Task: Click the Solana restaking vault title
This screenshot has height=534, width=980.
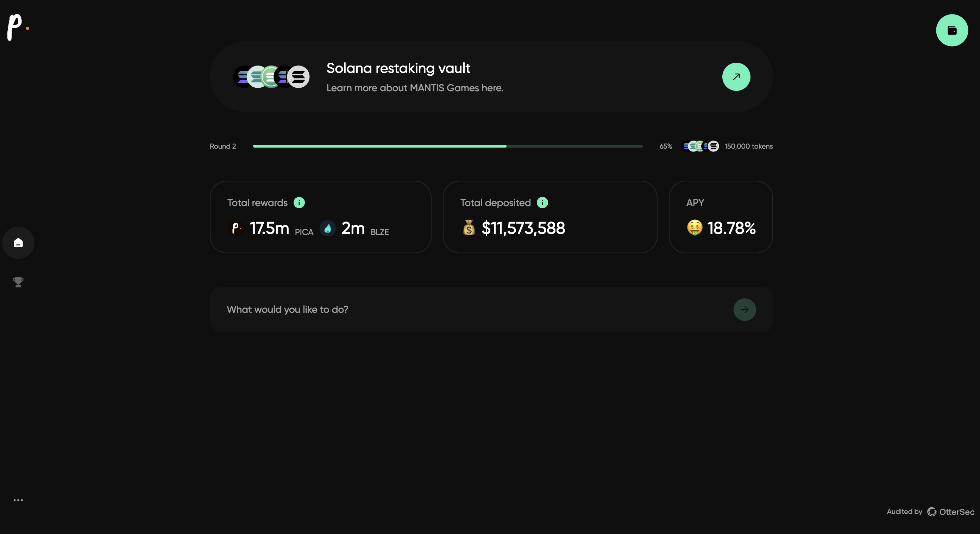Action: [398, 68]
